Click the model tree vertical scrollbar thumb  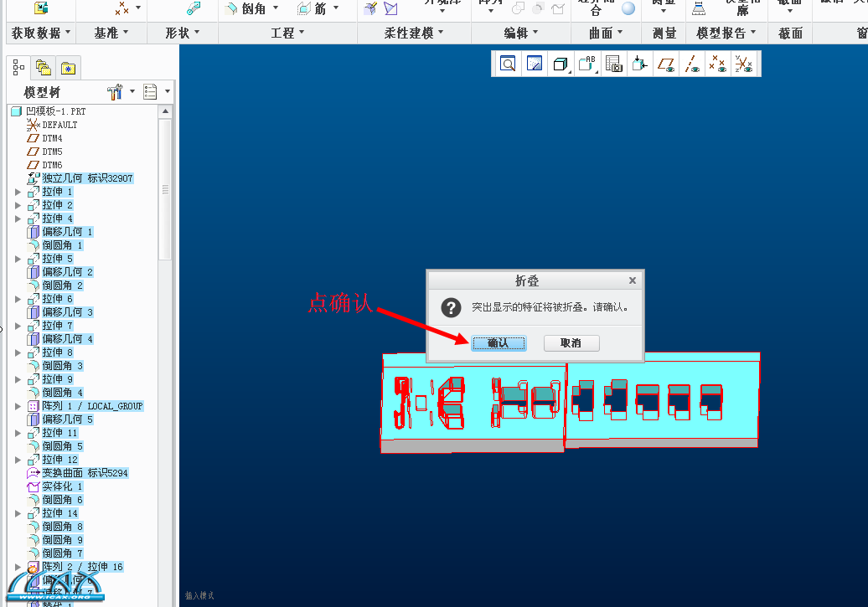(x=165, y=190)
